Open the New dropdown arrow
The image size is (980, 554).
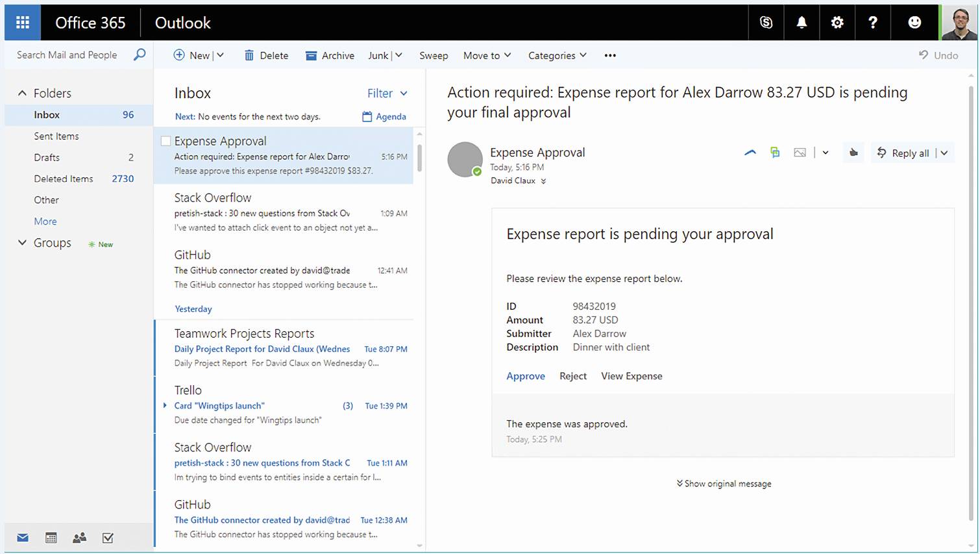click(x=220, y=55)
